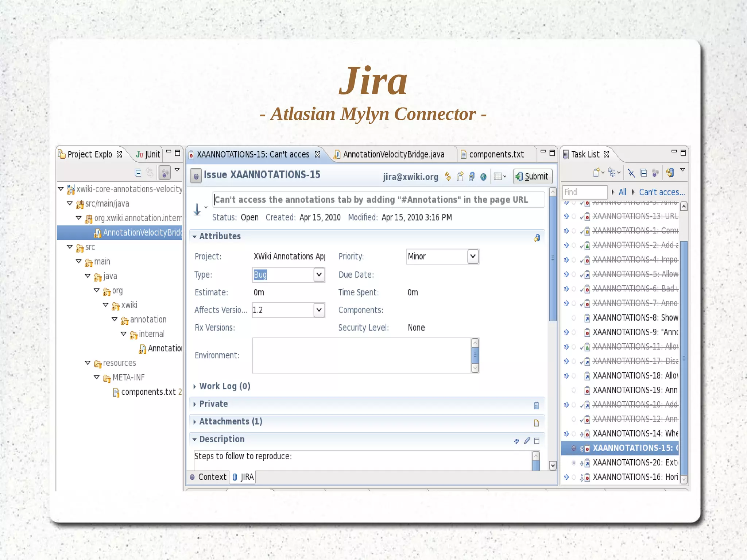
Task: Click Collapse All in Project Explorer
Action: (138, 173)
